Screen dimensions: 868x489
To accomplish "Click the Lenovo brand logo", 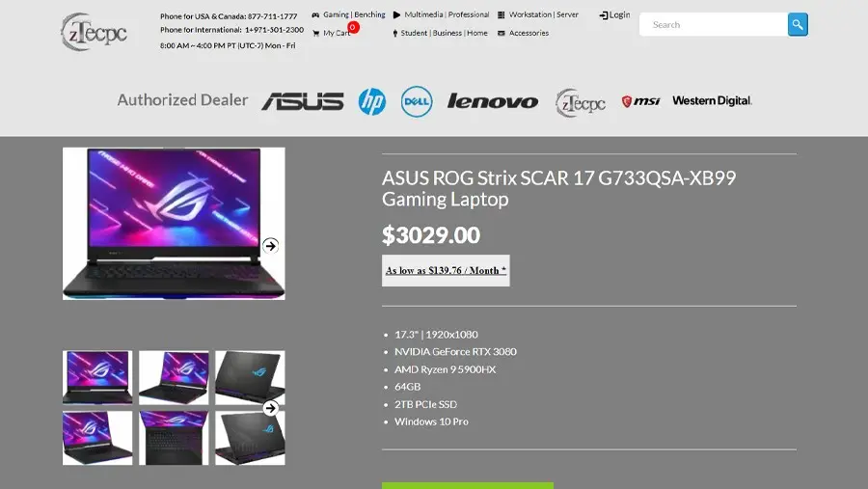I will click(x=493, y=101).
